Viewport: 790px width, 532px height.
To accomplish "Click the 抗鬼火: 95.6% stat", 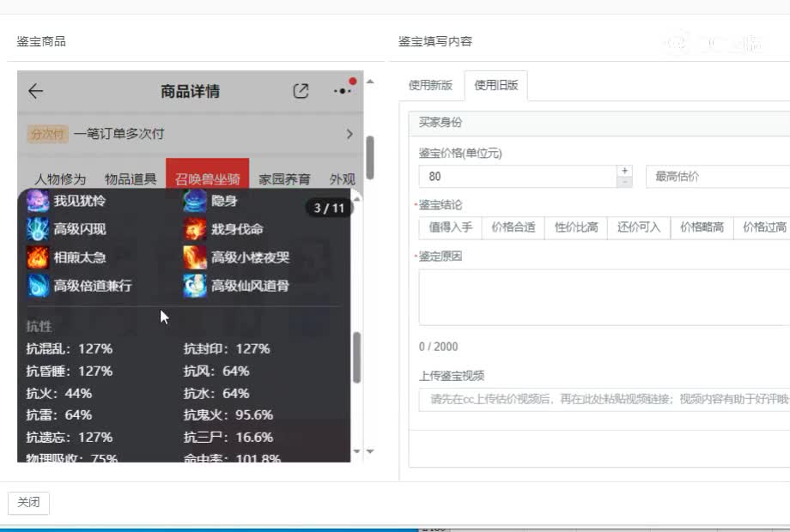I will tap(228, 415).
